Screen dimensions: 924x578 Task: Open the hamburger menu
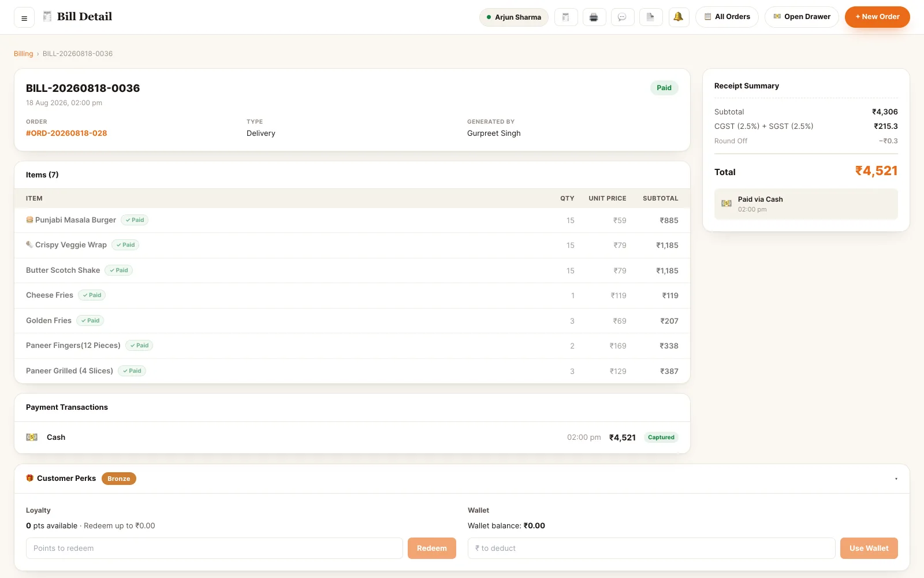tap(24, 17)
